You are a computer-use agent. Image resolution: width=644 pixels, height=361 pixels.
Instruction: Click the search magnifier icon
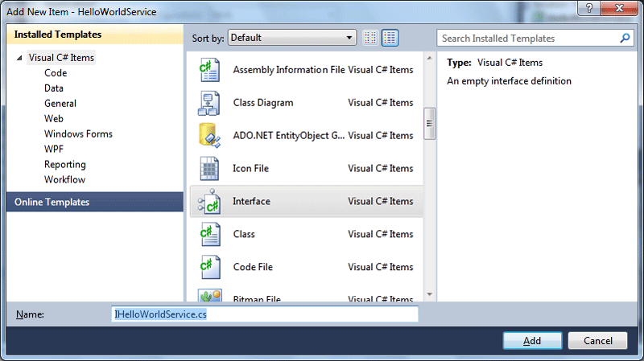pos(625,38)
